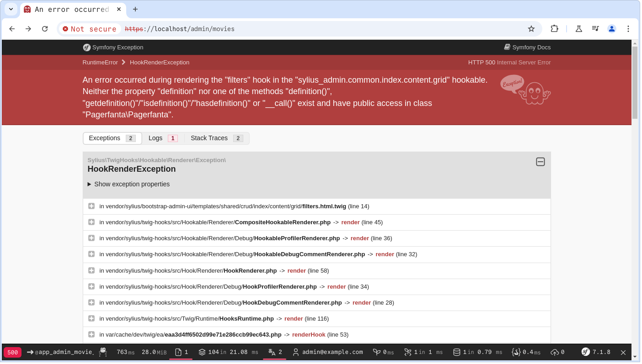Go forward in browser history

click(28, 29)
